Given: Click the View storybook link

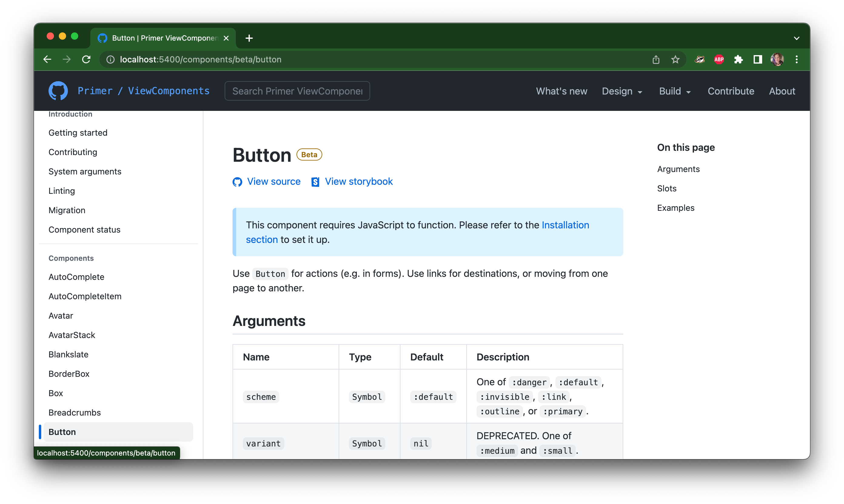Looking at the screenshot, I should click(358, 181).
